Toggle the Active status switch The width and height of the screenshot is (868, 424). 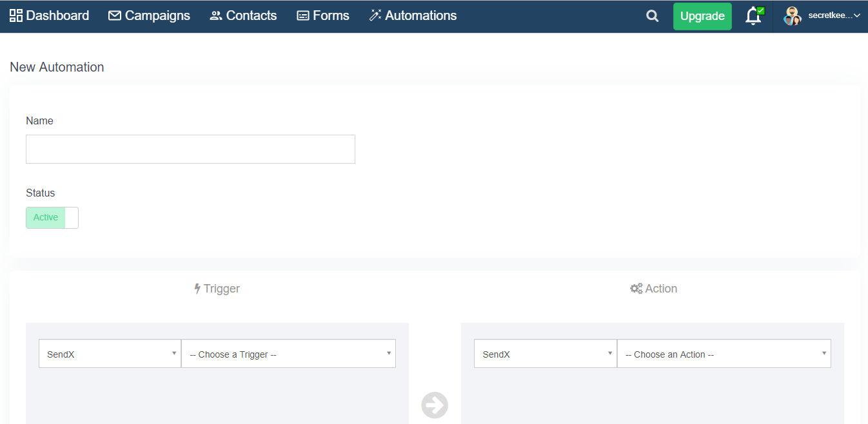coord(52,218)
